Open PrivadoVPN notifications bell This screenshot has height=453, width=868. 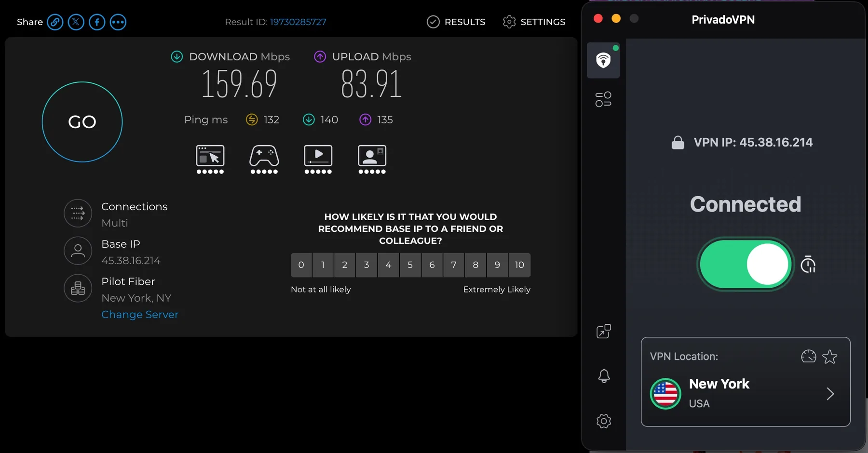click(x=604, y=376)
